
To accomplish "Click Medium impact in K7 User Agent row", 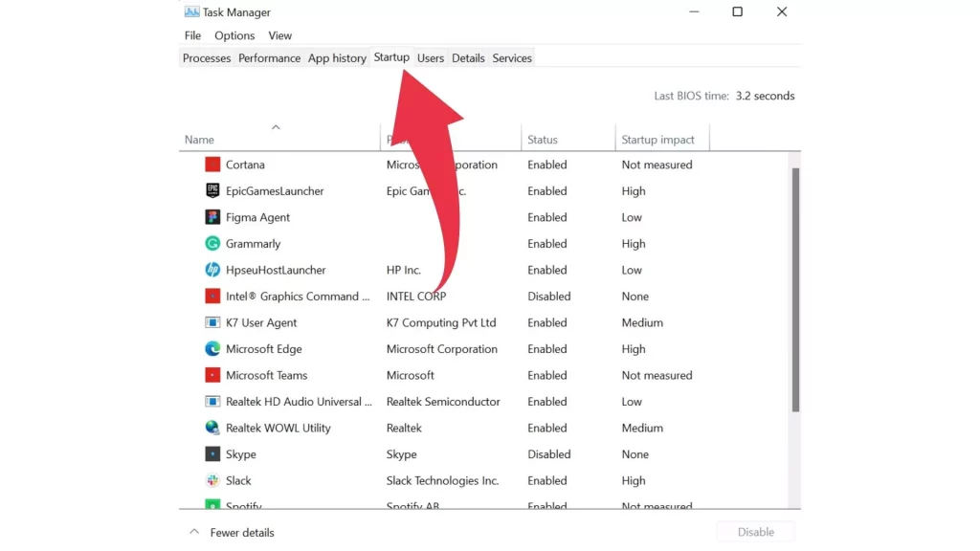I will (x=642, y=322).
